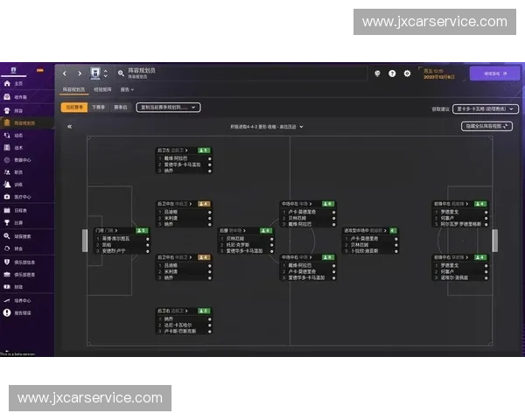The width and height of the screenshot is (525, 420).
Task: Collapse panel with the double left chevron
Action: (x=69, y=127)
